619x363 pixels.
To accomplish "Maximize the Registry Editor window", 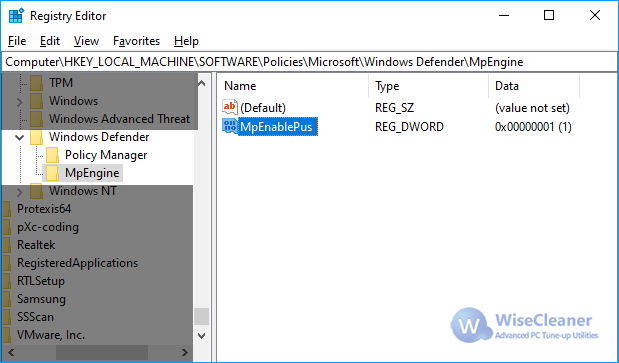I will [549, 16].
